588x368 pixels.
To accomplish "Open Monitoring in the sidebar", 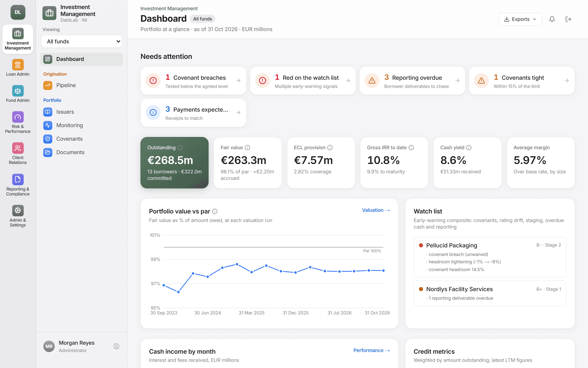I will pos(81,125).
